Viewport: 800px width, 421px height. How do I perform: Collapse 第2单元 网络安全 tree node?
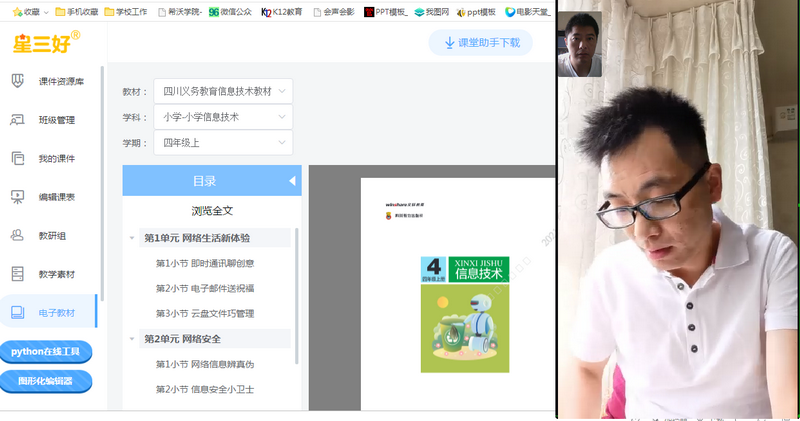pyautogui.click(x=132, y=339)
